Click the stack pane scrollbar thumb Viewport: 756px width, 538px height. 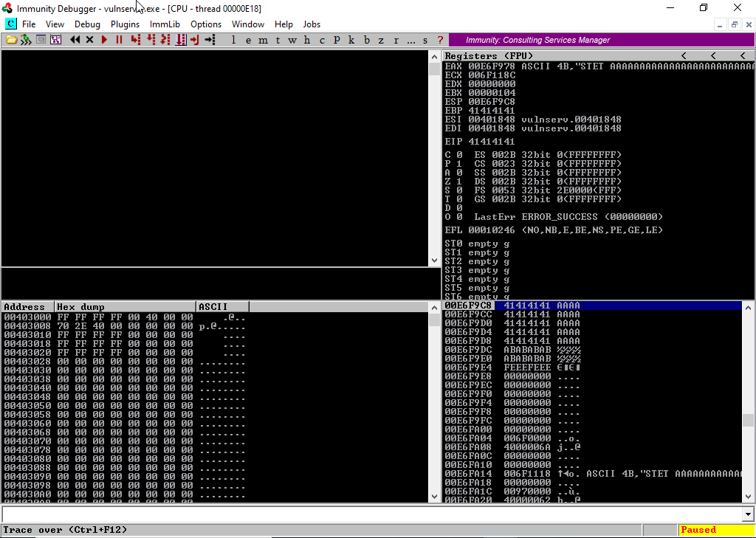(749, 420)
